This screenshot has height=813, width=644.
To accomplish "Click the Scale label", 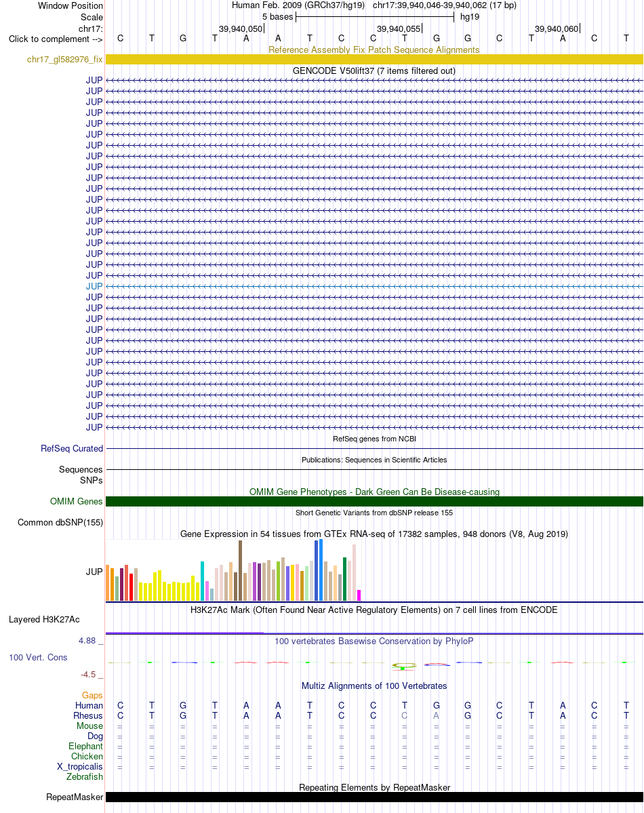I will click(x=92, y=17).
